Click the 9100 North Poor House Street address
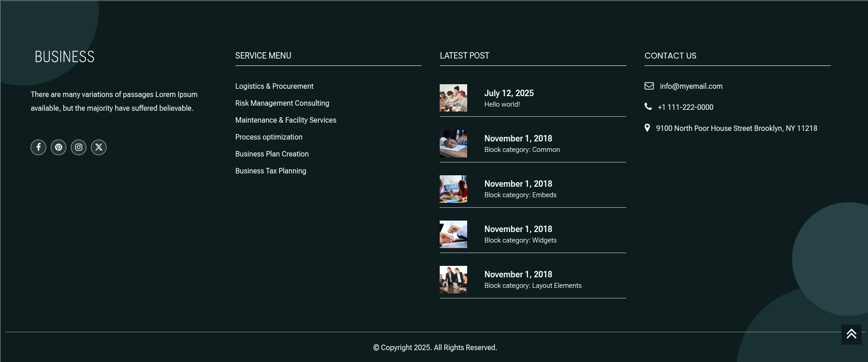868x362 pixels. click(x=736, y=128)
